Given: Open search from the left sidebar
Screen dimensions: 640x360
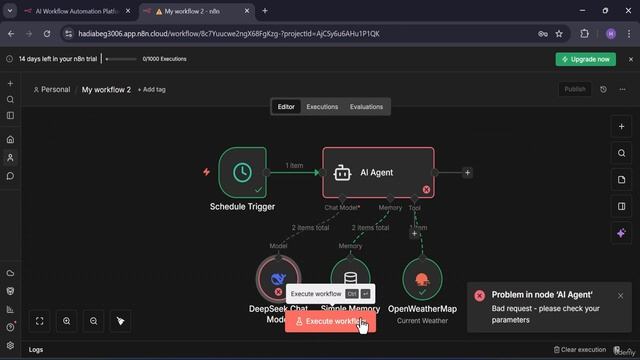Looking at the screenshot, I should (10, 100).
